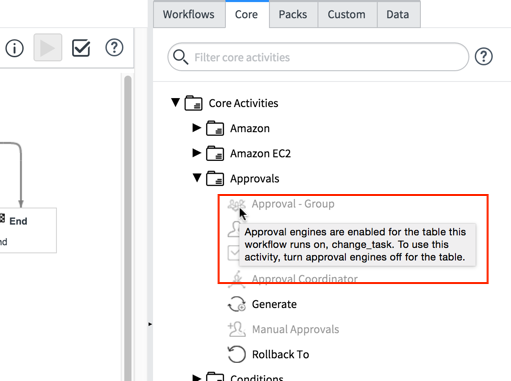Select the End node on canvas
Screen dimensions: 511x381
pos(27,230)
